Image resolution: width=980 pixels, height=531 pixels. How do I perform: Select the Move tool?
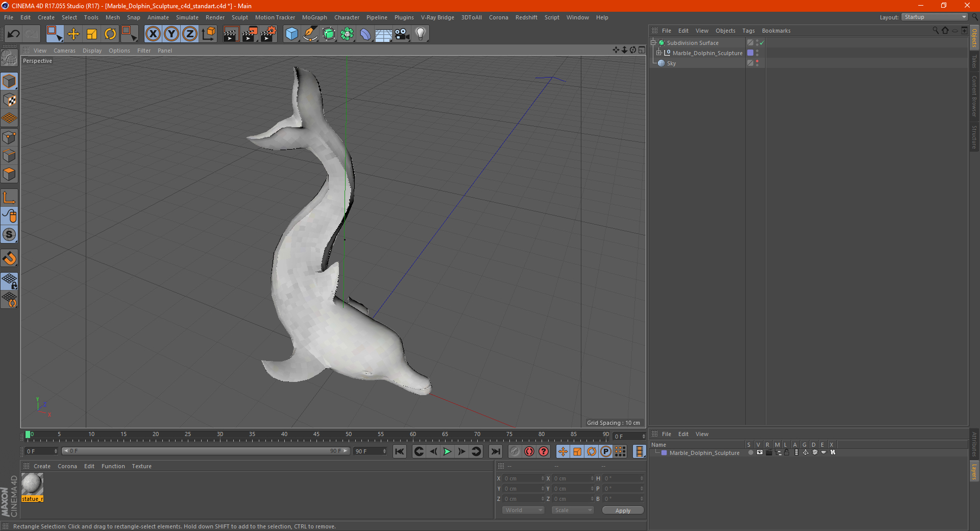(73, 34)
